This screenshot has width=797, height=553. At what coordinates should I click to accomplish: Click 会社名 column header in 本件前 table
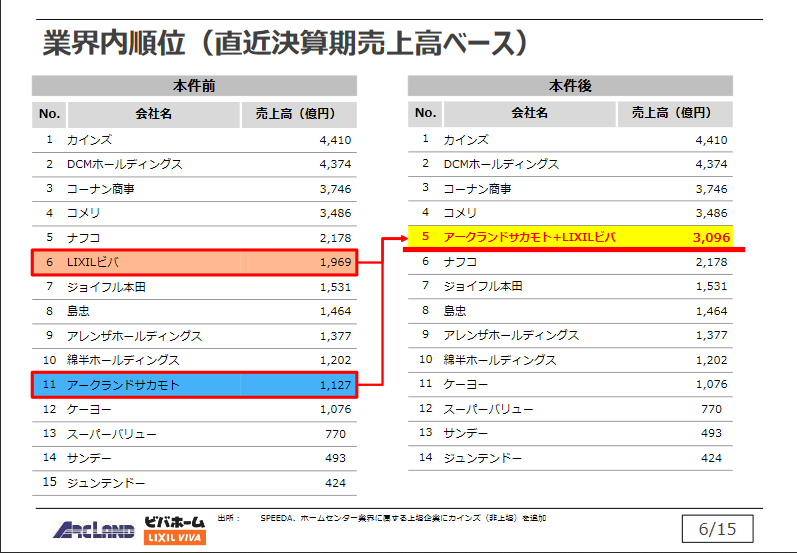click(x=154, y=114)
